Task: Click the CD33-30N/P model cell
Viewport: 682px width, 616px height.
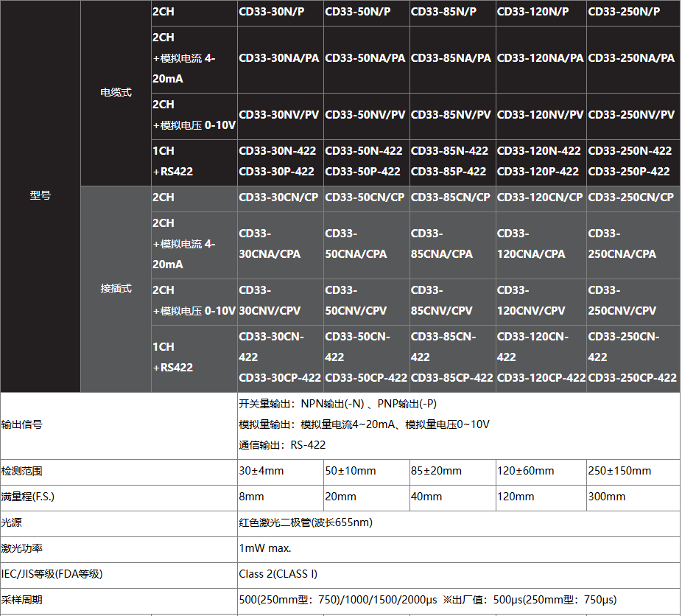Action: [271, 12]
